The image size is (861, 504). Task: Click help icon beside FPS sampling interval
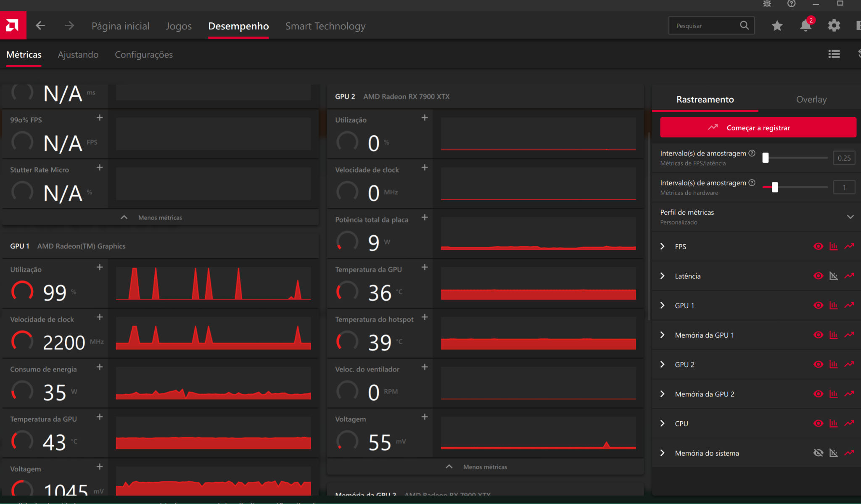(752, 153)
